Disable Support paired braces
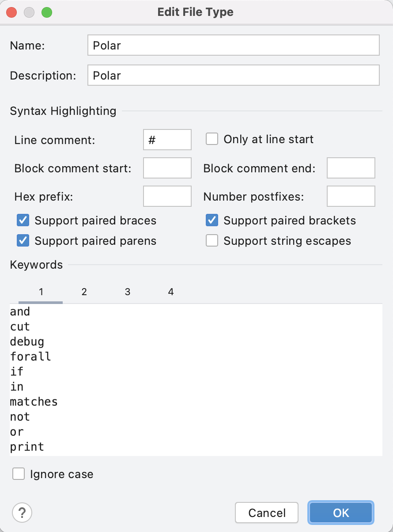Image resolution: width=393 pixels, height=532 pixels. [x=23, y=220]
